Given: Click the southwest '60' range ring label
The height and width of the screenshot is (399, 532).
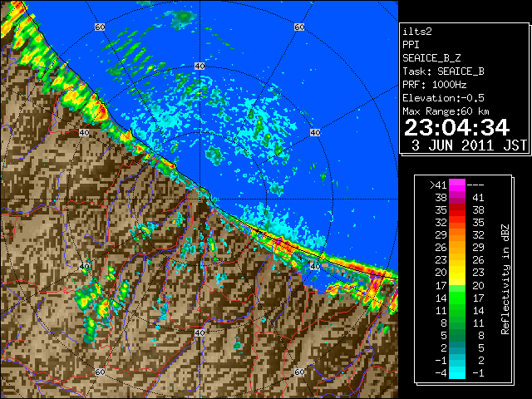Looking at the screenshot, I should point(100,372).
